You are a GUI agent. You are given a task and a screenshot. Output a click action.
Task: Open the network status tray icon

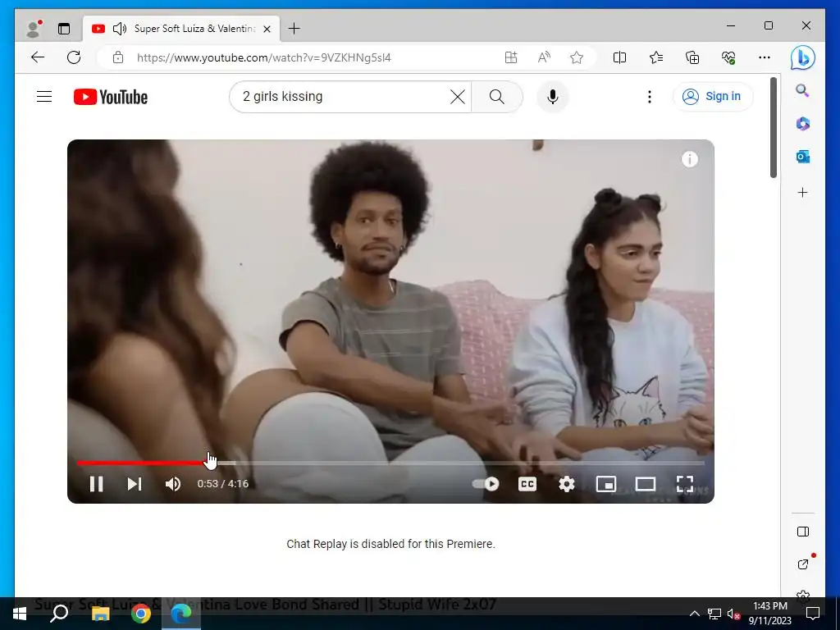click(x=714, y=614)
